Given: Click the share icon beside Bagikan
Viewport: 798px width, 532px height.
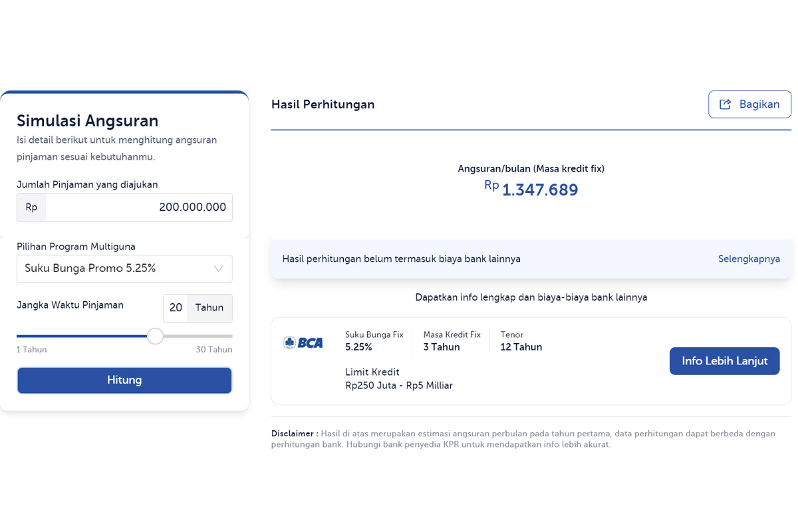Looking at the screenshot, I should [x=726, y=104].
